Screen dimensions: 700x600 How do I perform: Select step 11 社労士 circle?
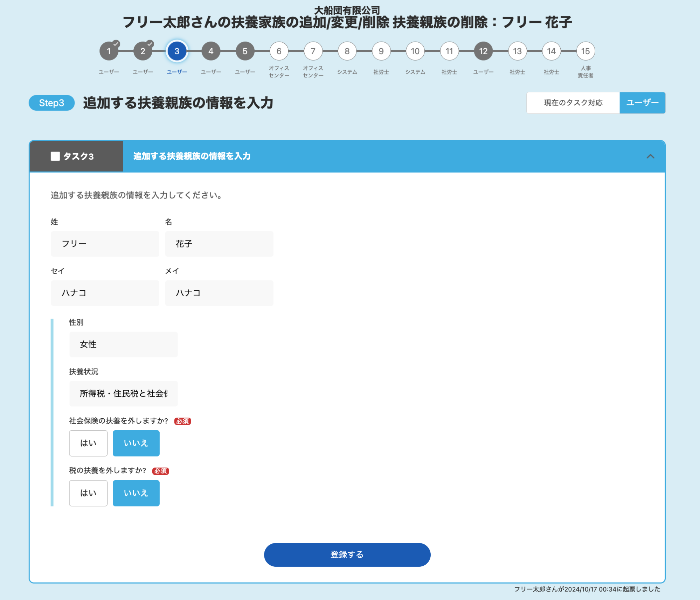pyautogui.click(x=449, y=51)
